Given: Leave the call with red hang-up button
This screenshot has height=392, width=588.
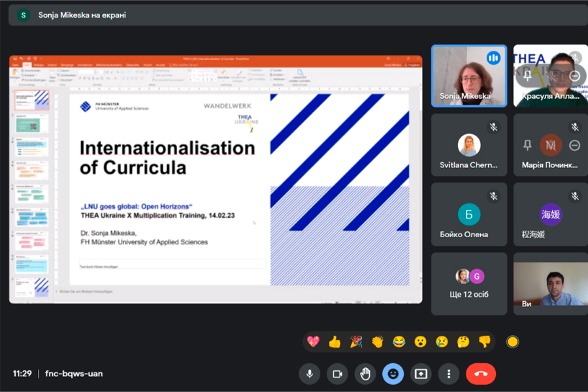Looking at the screenshot, I should point(481,374).
